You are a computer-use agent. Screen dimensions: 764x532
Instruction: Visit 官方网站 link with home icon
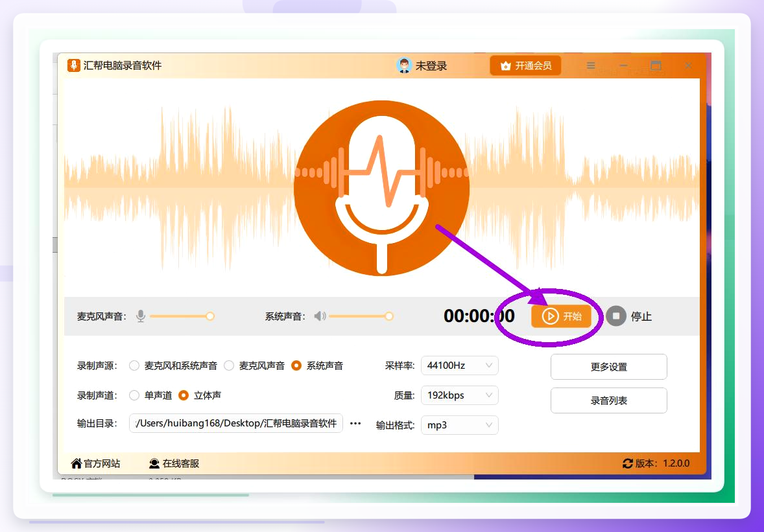pos(95,463)
